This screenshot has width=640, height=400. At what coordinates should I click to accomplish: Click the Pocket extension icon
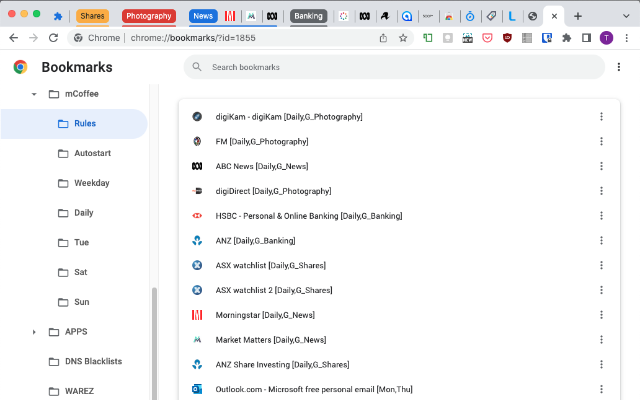point(487,38)
